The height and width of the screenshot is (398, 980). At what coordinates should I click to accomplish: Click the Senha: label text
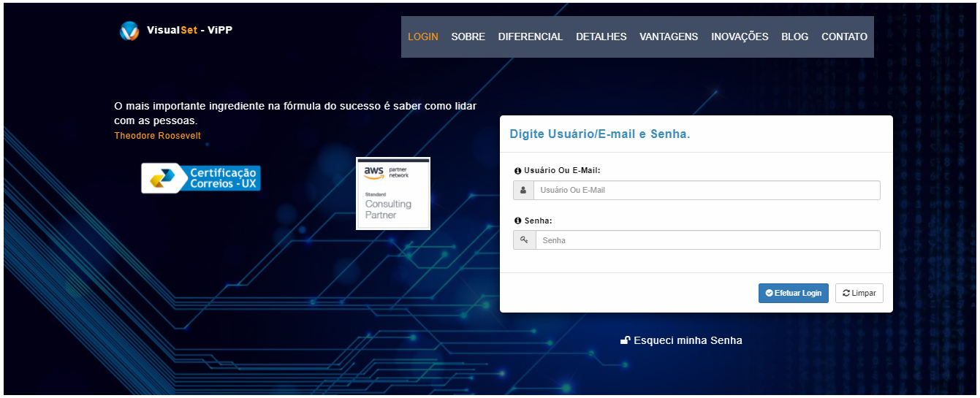538,221
